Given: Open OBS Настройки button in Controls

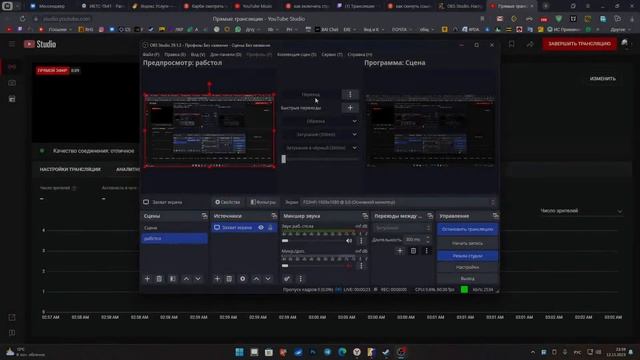Looking at the screenshot, I should click(467, 267).
